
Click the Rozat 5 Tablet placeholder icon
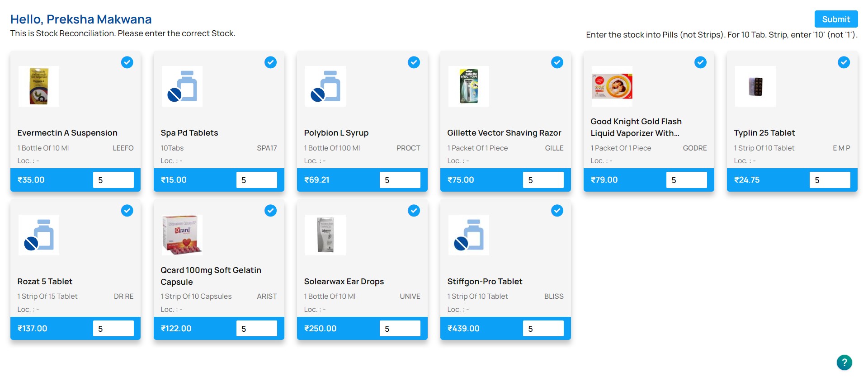(x=39, y=235)
